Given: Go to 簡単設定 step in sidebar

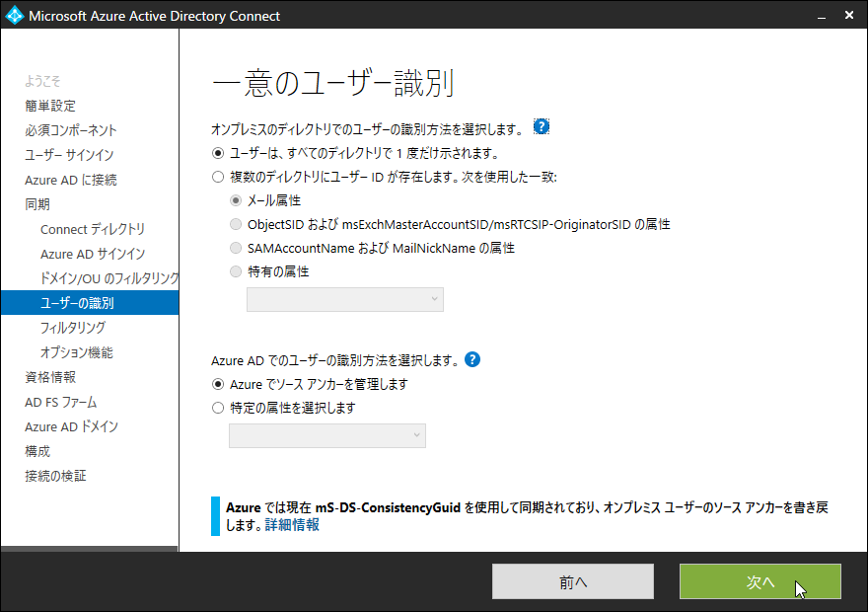Looking at the screenshot, I should click(50, 106).
